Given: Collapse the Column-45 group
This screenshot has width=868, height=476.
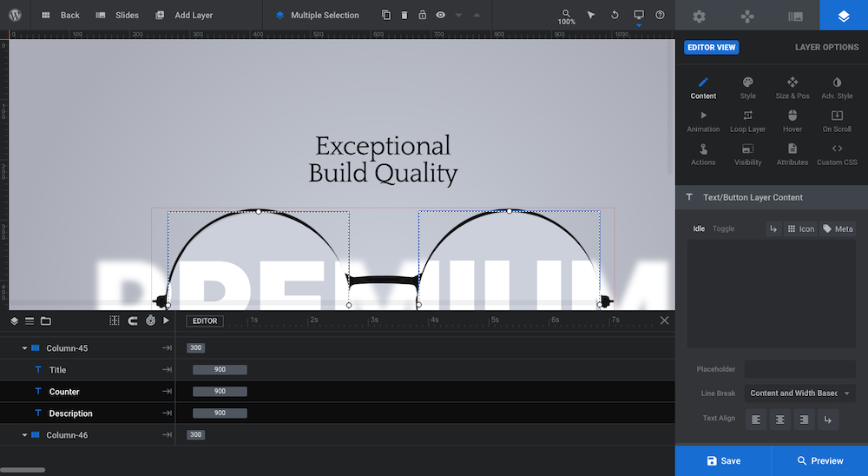Looking at the screenshot, I should click(x=24, y=348).
